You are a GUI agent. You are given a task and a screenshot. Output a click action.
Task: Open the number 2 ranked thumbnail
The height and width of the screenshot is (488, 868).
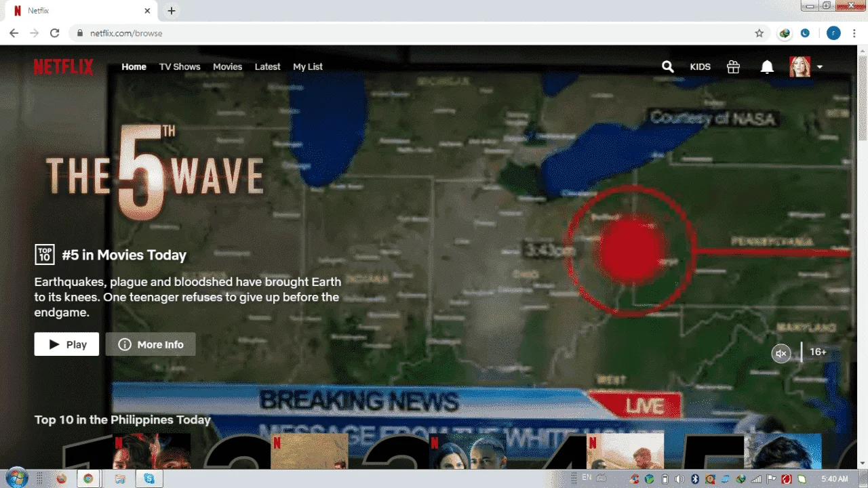pos(309,451)
